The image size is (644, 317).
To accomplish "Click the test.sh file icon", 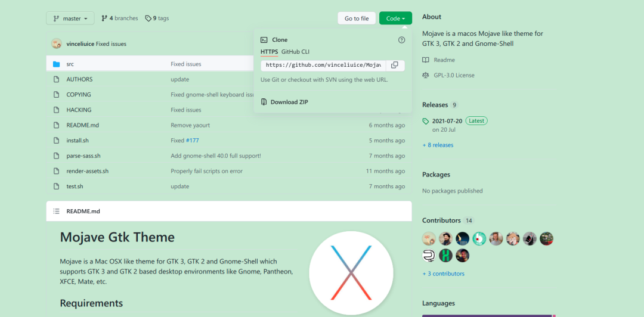I will [56, 187].
